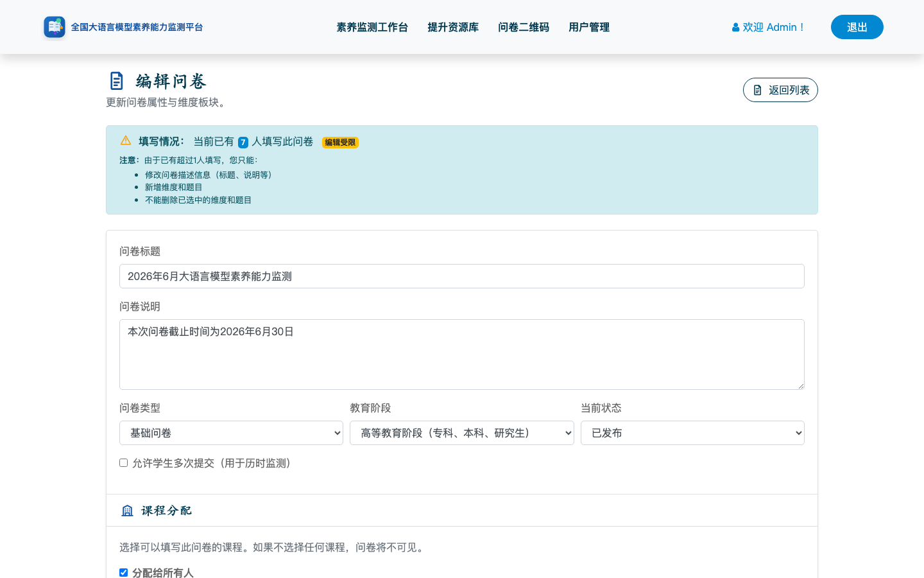Viewport: 924px width, 578px height.
Task: Click 欢迎 Admin user link
Action: (x=768, y=27)
